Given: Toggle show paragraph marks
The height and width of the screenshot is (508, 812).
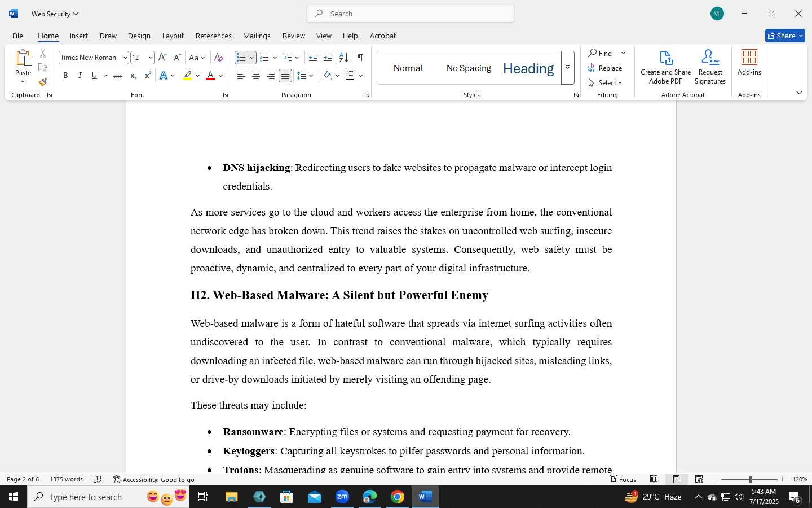Looking at the screenshot, I should coord(360,58).
